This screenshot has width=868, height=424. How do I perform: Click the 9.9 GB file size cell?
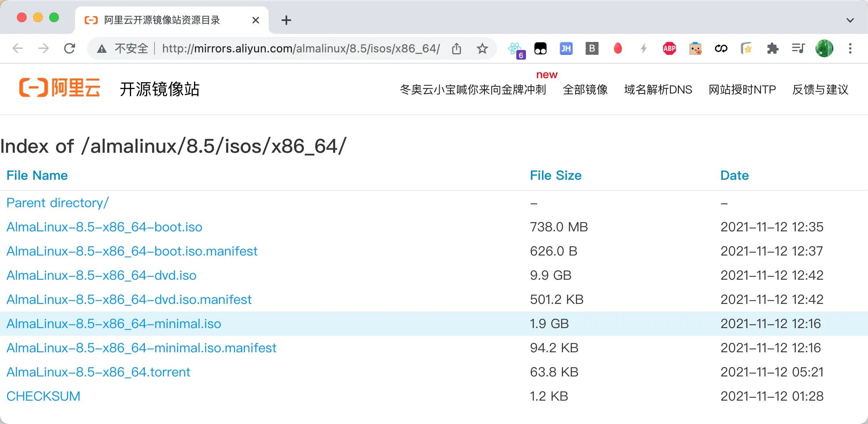pyautogui.click(x=551, y=275)
